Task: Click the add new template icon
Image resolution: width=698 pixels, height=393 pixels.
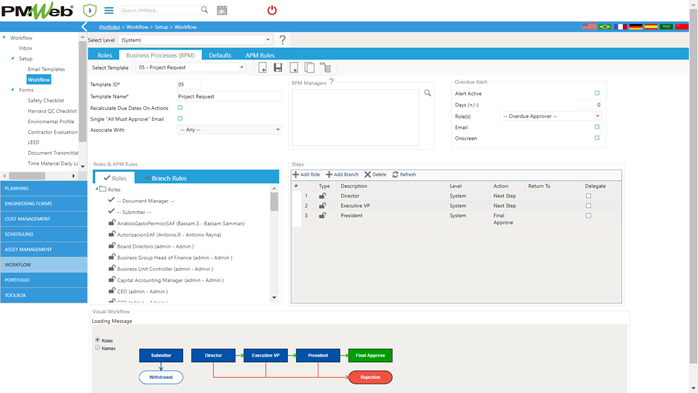Action: click(x=263, y=68)
